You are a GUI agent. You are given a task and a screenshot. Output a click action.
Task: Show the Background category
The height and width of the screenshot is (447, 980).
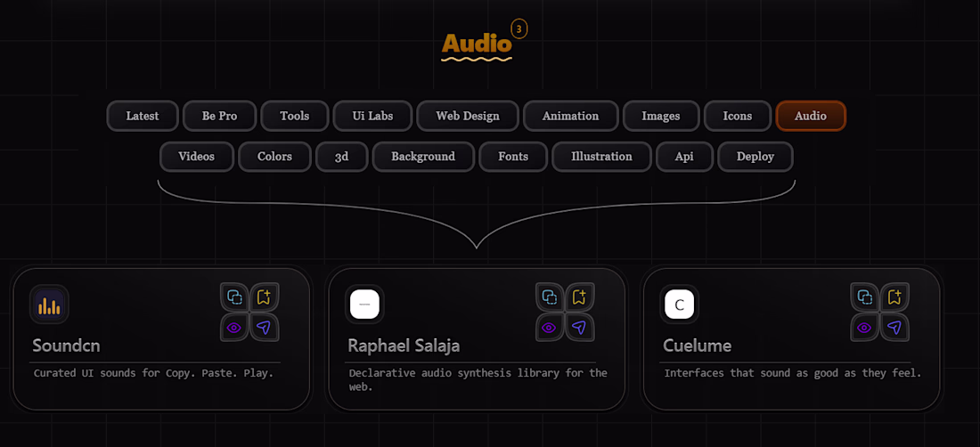pyautogui.click(x=423, y=157)
